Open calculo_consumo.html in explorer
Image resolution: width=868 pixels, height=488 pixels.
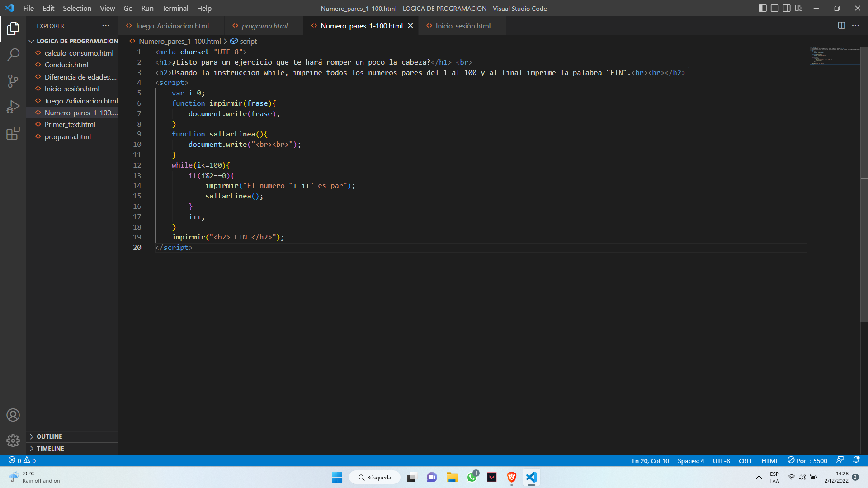tap(73, 53)
